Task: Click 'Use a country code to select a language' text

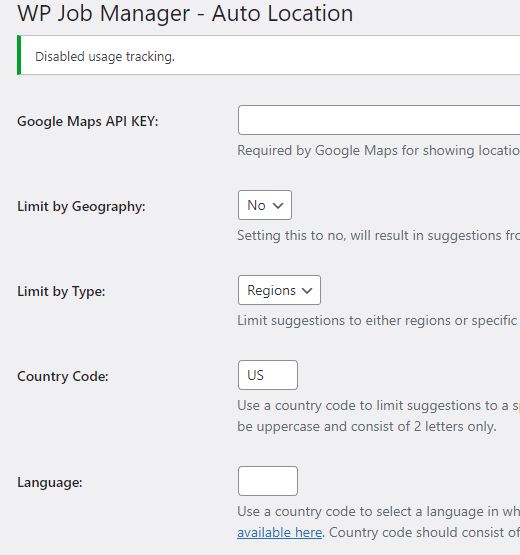Action: coord(378,511)
